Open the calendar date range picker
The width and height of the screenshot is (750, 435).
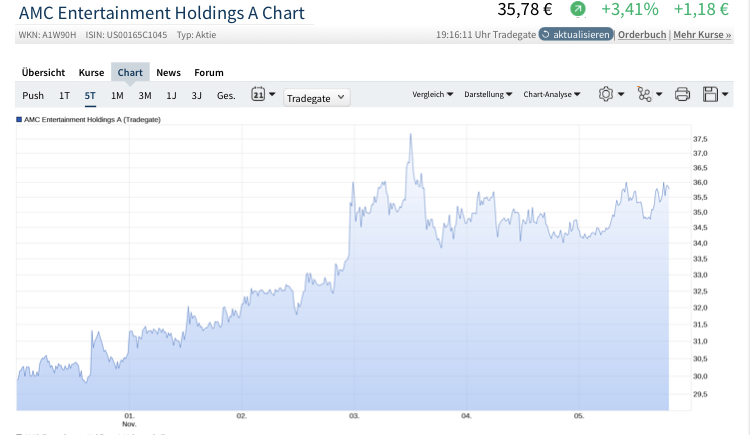(x=258, y=95)
